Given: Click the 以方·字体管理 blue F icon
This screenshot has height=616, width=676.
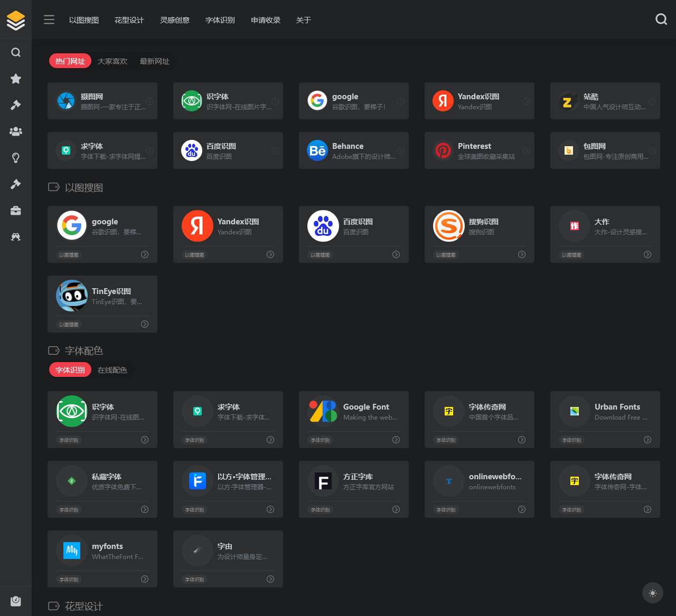Looking at the screenshot, I should [198, 481].
